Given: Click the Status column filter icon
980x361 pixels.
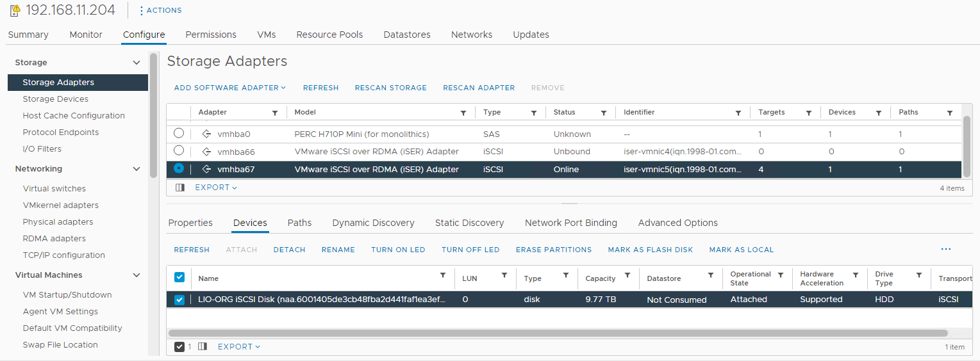Looking at the screenshot, I should pos(604,113).
